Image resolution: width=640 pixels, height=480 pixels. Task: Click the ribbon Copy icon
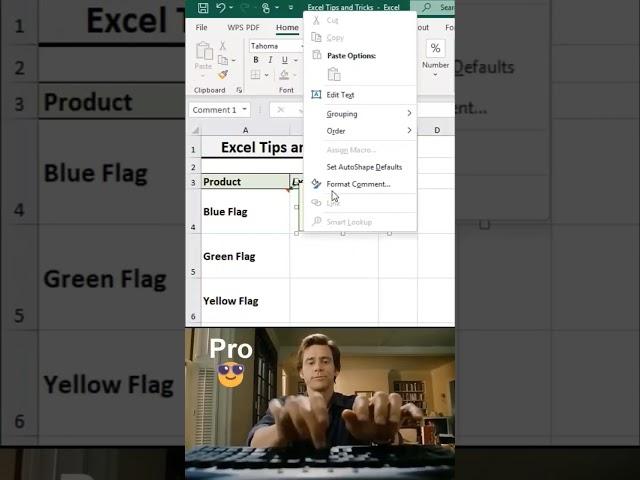[x=223, y=60]
